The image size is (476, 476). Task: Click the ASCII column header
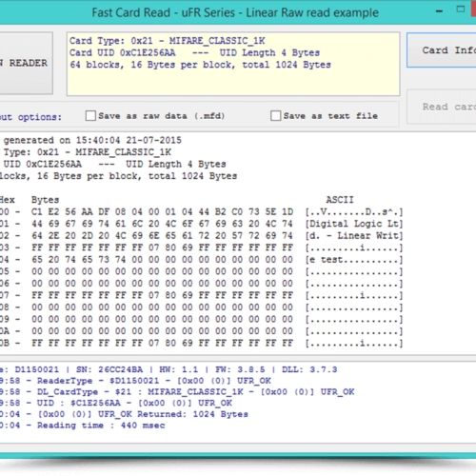[340, 200]
